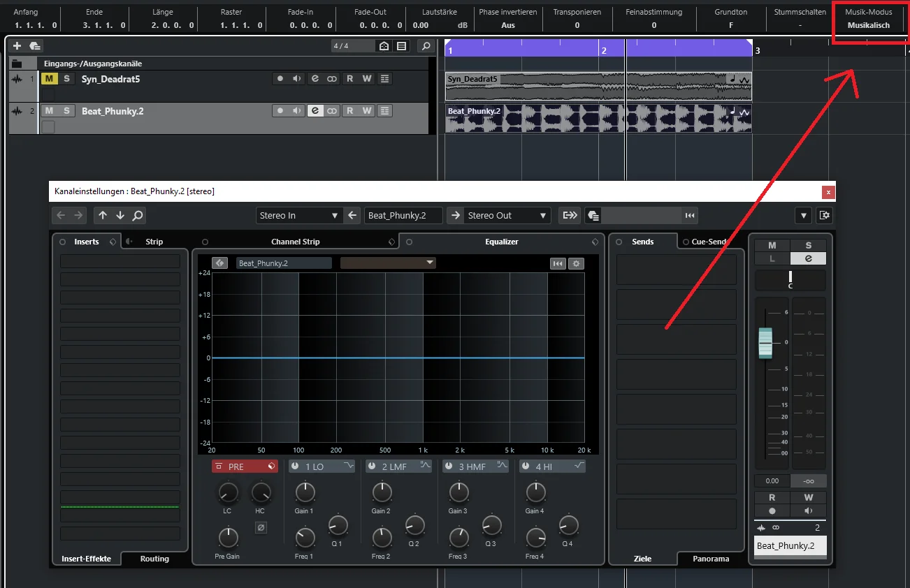Click the channel search magnifier in Kanaleinstellungen
910x588 pixels.
point(138,215)
